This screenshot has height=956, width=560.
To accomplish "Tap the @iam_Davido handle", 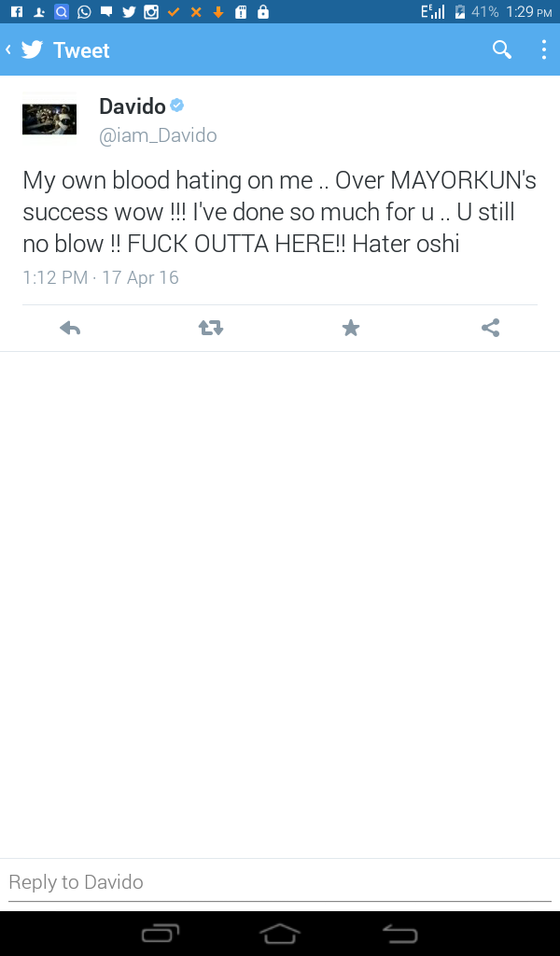I will 158,135.
